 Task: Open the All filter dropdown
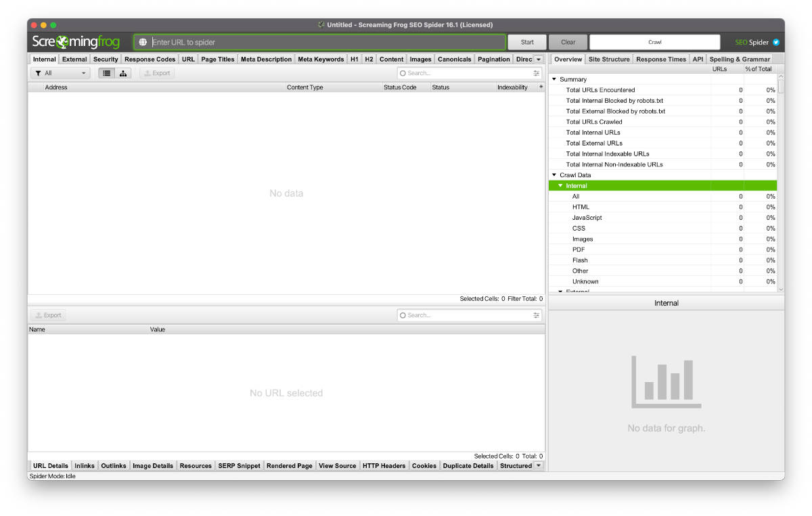61,73
